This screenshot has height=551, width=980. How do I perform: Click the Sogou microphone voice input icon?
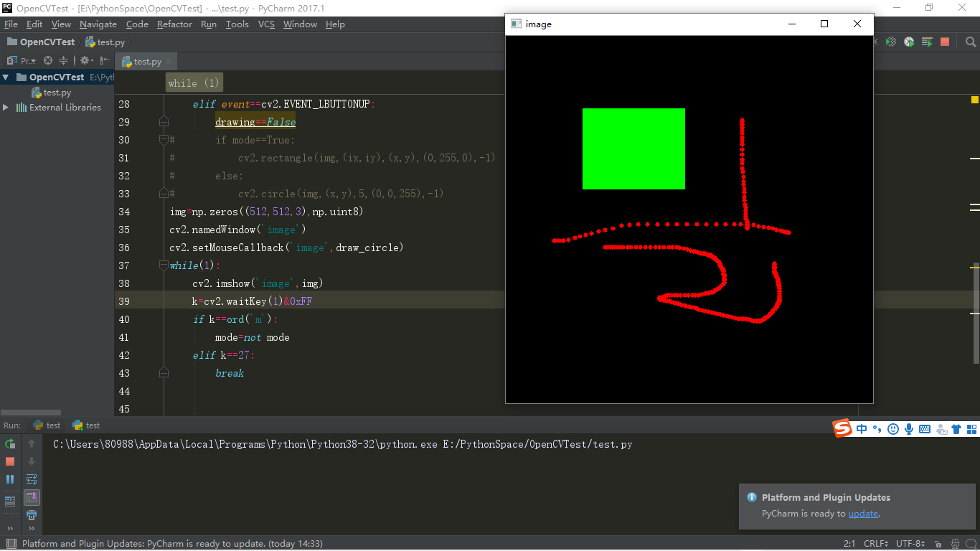pyautogui.click(x=909, y=429)
